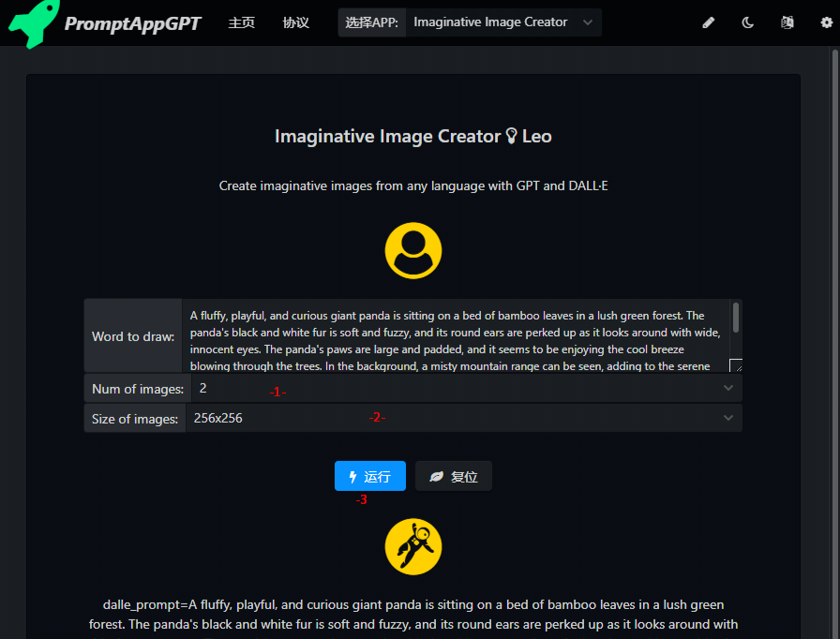Click the 'Imaginative Image Creator' Leo heading
840x639 pixels.
click(x=413, y=136)
